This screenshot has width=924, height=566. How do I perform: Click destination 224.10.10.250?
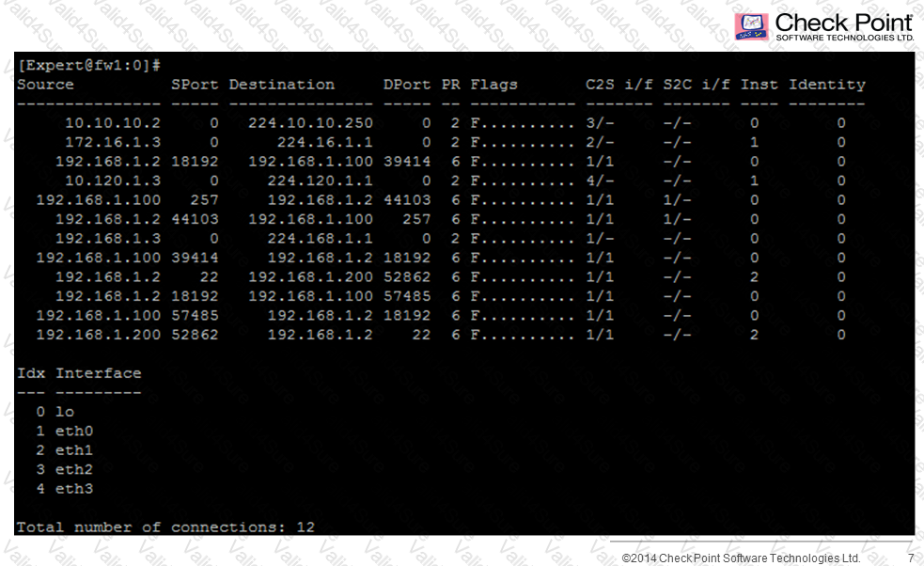coord(310,122)
